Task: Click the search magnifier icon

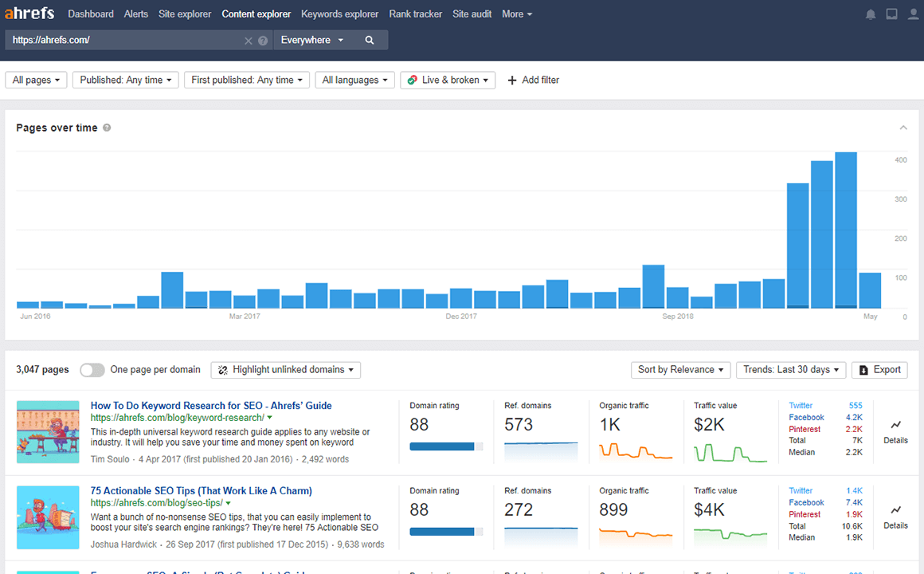Action: 370,41
